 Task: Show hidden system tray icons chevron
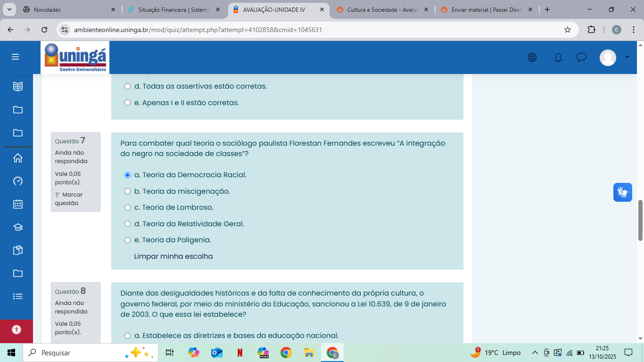click(x=535, y=353)
